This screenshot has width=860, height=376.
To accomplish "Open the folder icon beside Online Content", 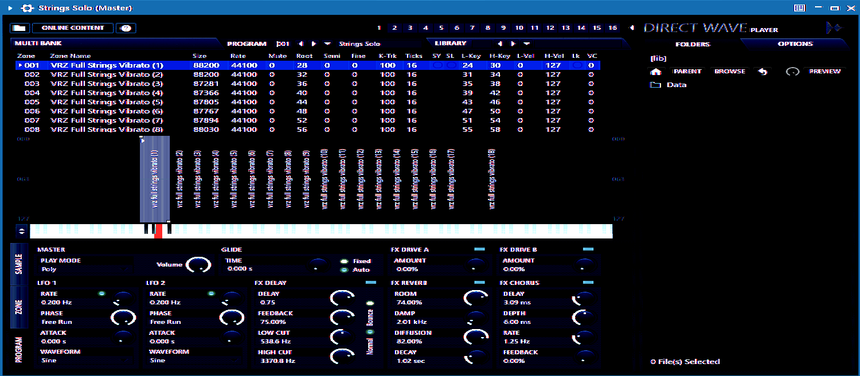I will coord(19,28).
